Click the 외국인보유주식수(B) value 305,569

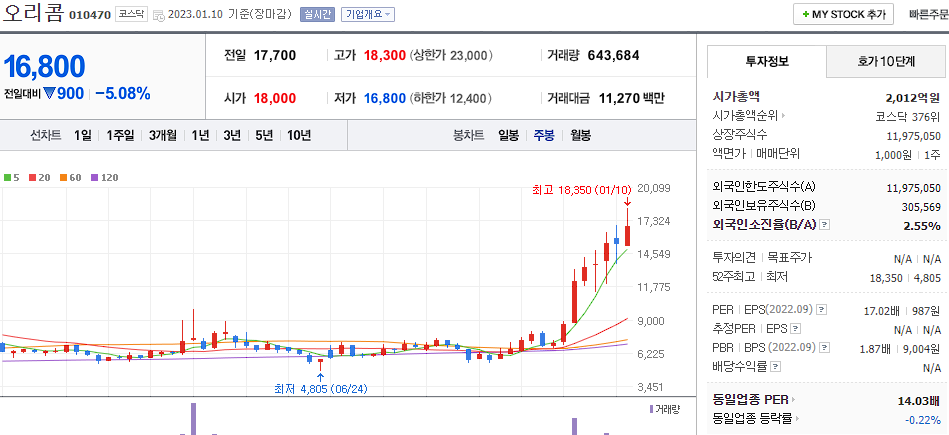pyautogui.click(x=921, y=207)
